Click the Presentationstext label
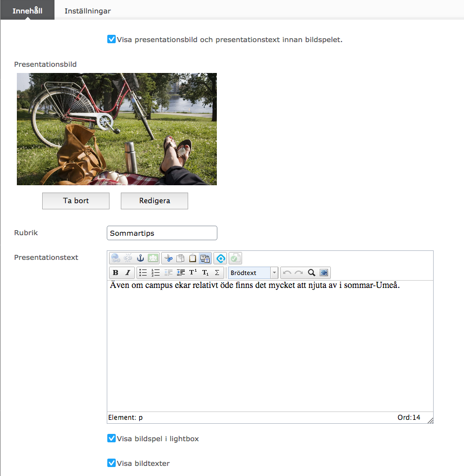Image resolution: width=464 pixels, height=476 pixels. coord(46,258)
